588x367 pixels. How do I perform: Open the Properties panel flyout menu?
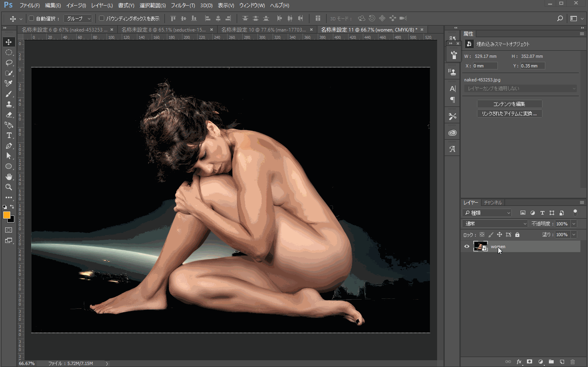(582, 34)
